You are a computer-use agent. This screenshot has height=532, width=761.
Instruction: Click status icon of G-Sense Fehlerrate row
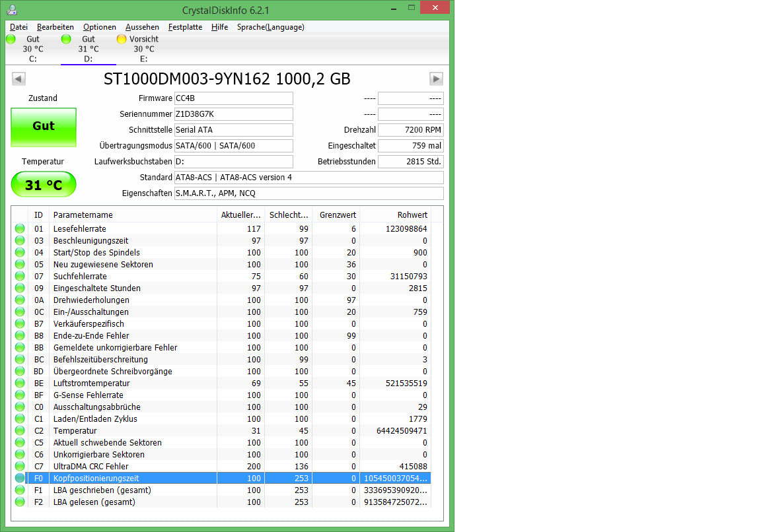point(20,395)
